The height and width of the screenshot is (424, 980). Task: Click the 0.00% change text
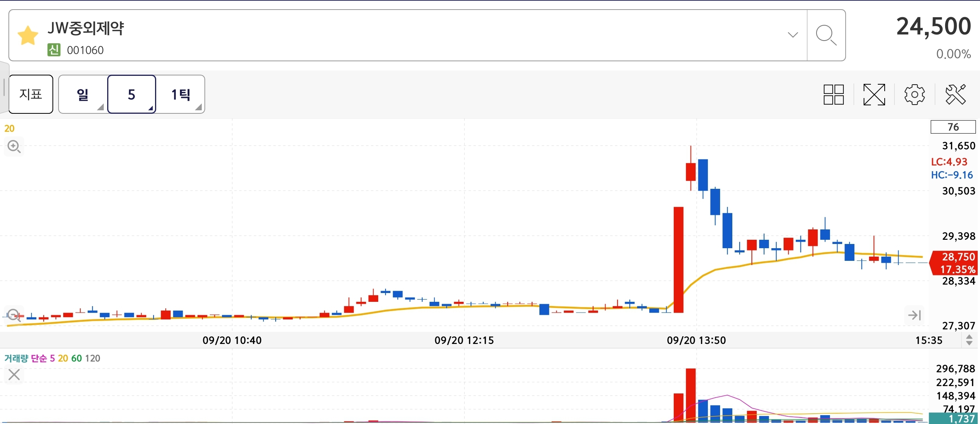[x=954, y=54]
